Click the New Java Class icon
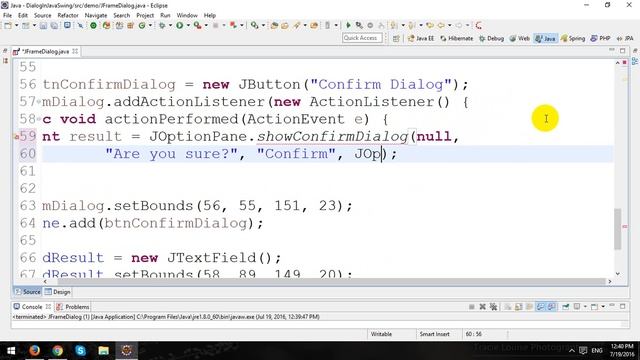 (x=142, y=25)
